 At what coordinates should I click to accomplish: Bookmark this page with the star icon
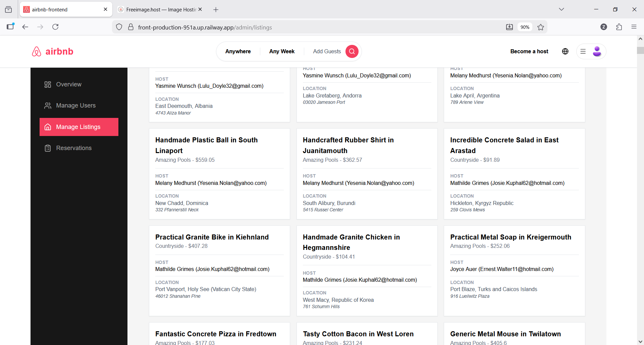tap(541, 27)
